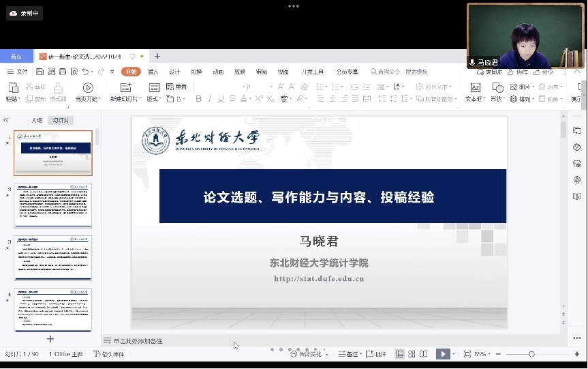Image resolution: width=588 pixels, height=369 pixels.
Task: Toggle Underline text formatting
Action: pyautogui.click(x=221, y=99)
